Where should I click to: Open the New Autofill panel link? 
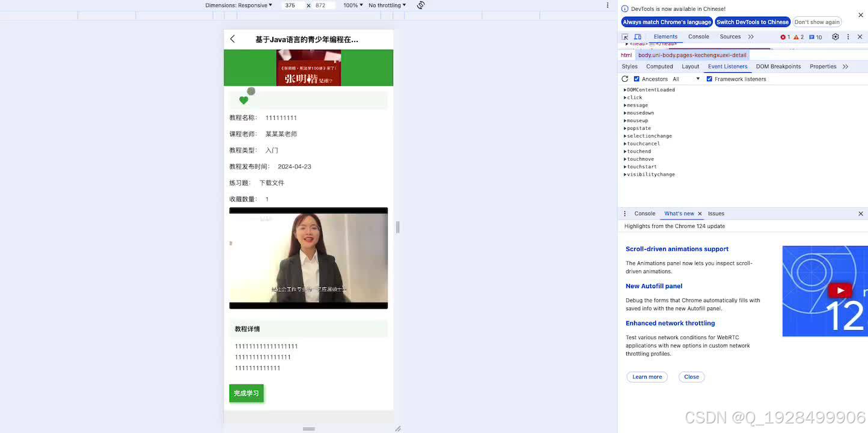pyautogui.click(x=654, y=286)
